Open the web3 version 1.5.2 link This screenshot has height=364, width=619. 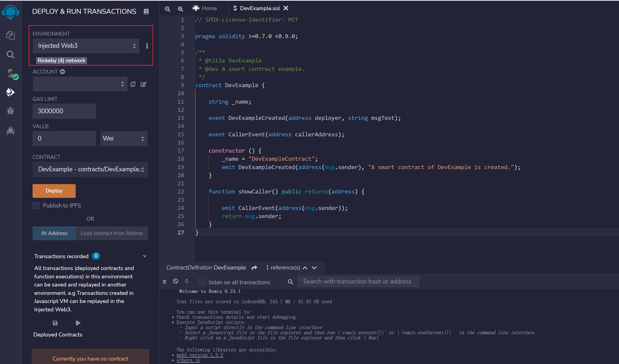(x=200, y=355)
